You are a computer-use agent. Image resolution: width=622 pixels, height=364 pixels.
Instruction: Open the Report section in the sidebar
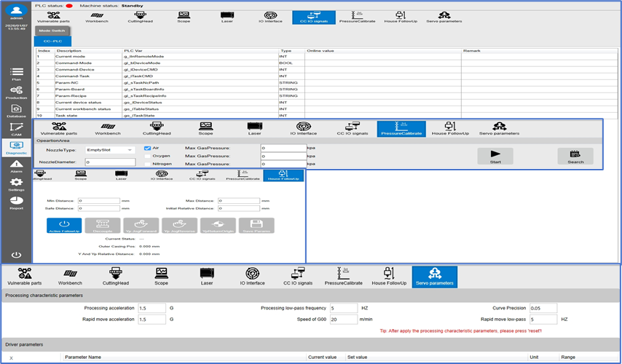click(x=16, y=202)
